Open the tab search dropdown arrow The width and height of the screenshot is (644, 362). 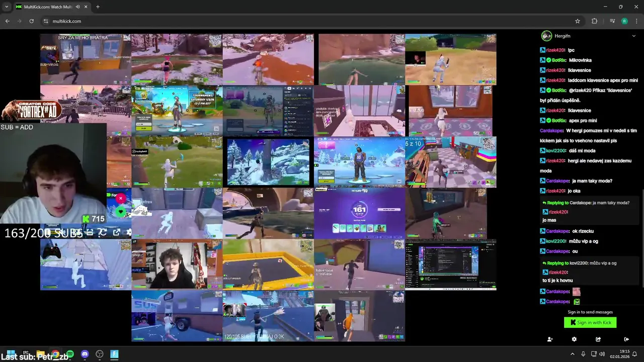[x=6, y=7]
